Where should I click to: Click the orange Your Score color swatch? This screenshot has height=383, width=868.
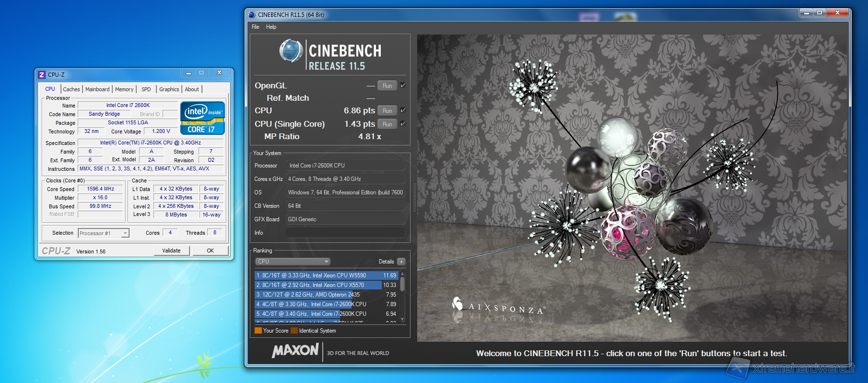click(258, 331)
